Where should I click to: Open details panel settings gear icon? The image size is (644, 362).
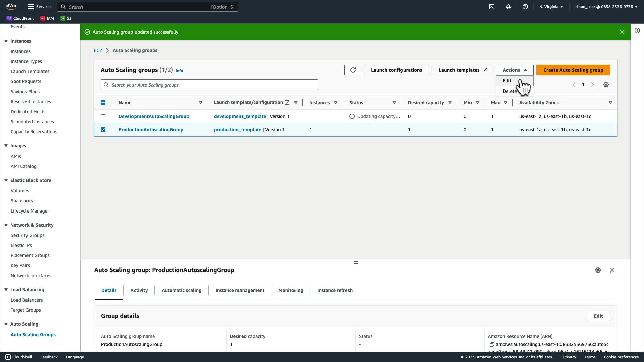click(x=598, y=270)
